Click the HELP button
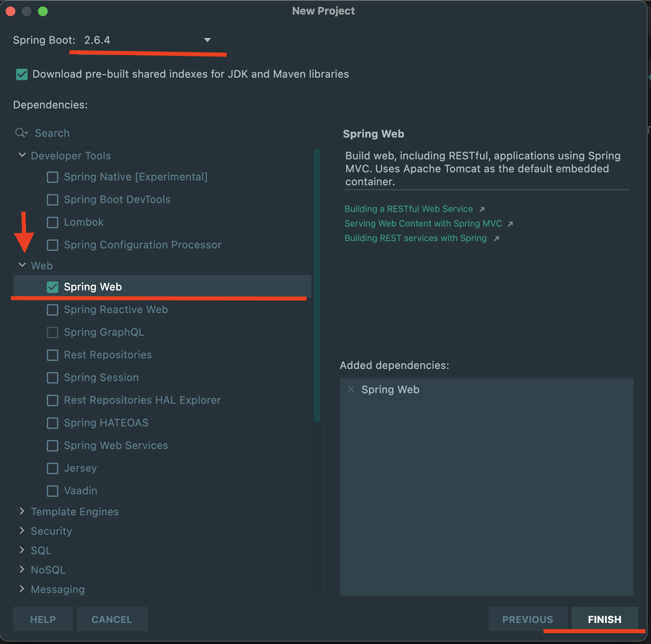 pyautogui.click(x=43, y=619)
